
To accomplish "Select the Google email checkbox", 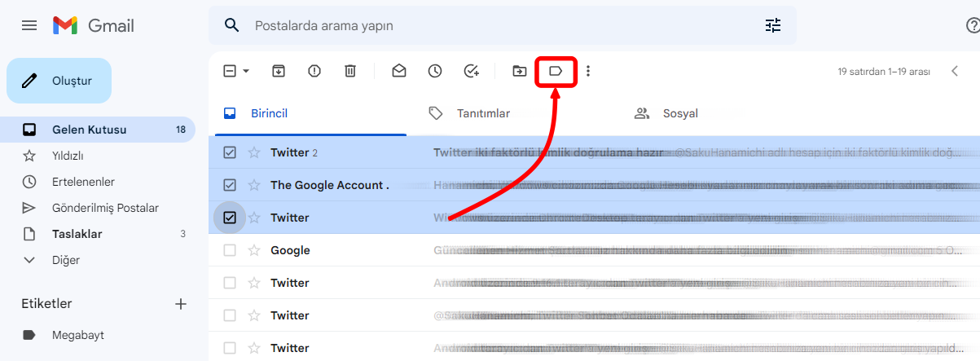I will click(230, 250).
